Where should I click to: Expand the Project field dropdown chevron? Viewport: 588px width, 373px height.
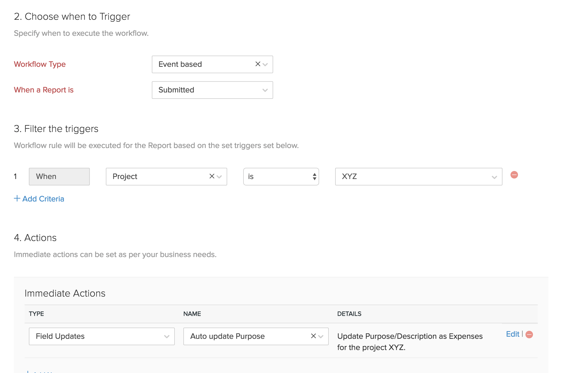pos(219,177)
